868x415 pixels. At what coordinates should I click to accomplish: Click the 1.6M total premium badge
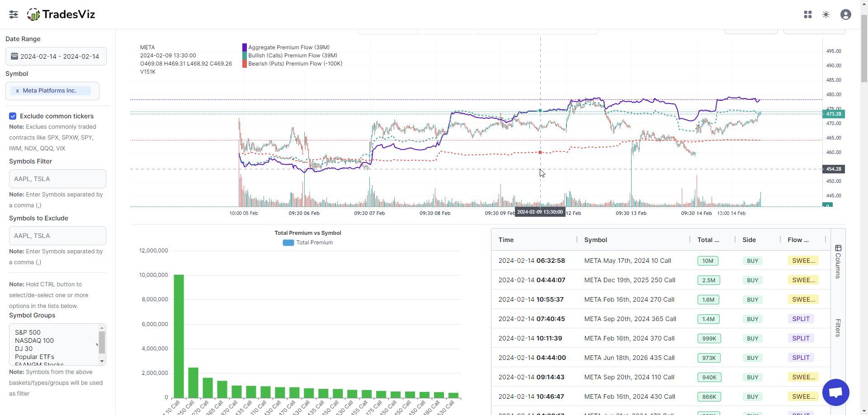[708, 299]
